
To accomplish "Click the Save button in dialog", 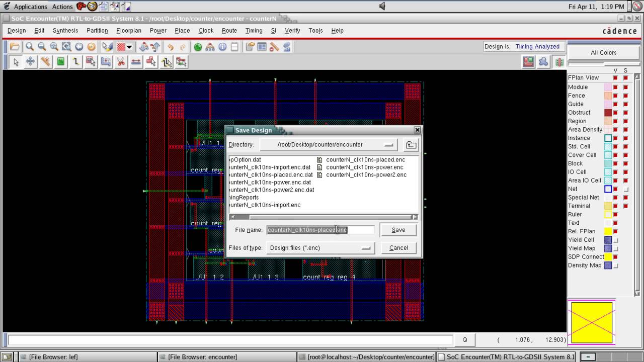I will (398, 230).
